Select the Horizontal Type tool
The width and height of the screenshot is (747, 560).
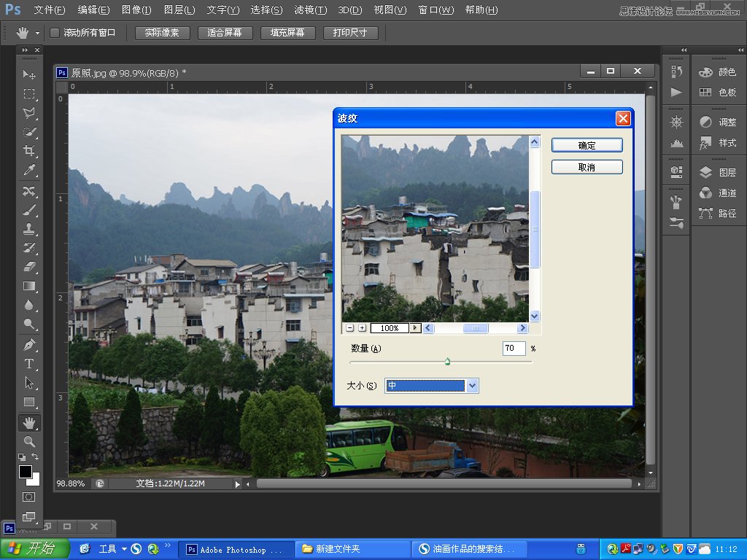click(x=29, y=364)
